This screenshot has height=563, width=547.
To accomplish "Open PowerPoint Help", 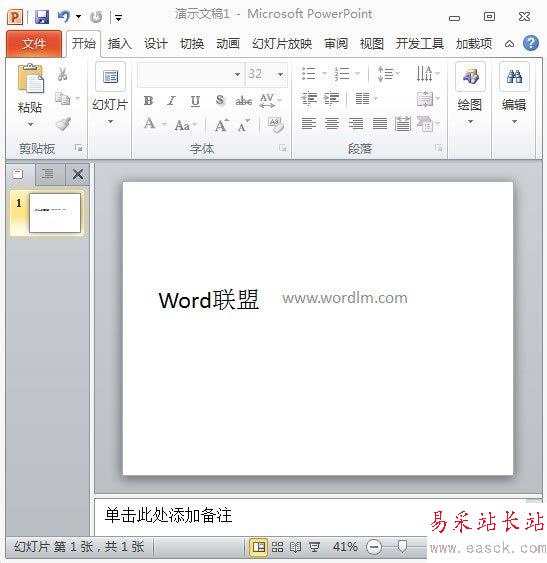I will pos(531,43).
